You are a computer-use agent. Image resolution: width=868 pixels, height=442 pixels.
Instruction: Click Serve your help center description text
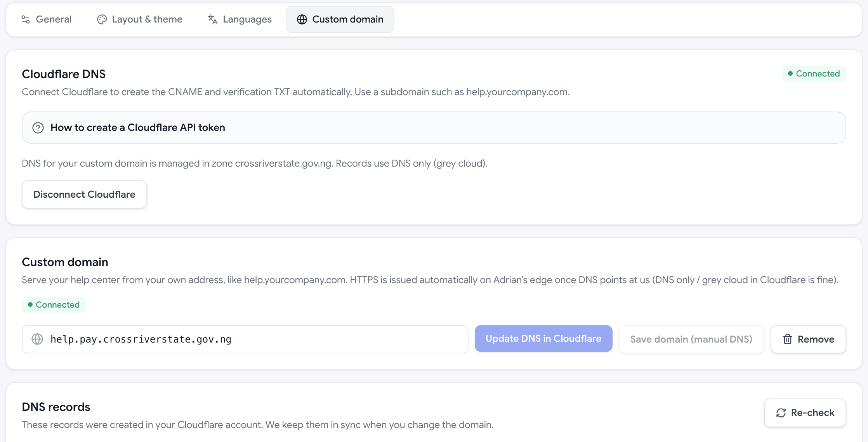click(430, 280)
